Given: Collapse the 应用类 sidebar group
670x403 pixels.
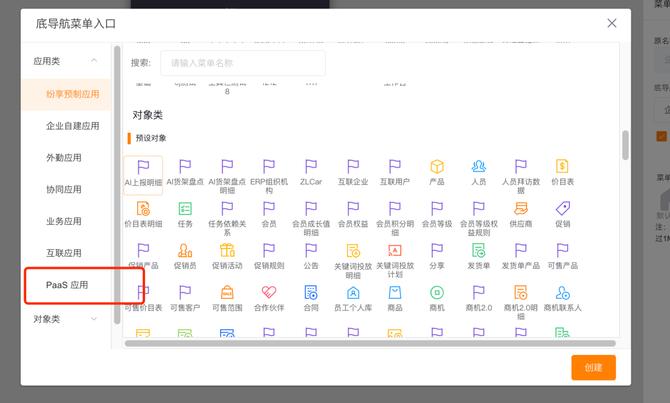Looking at the screenshot, I should click(x=94, y=61).
